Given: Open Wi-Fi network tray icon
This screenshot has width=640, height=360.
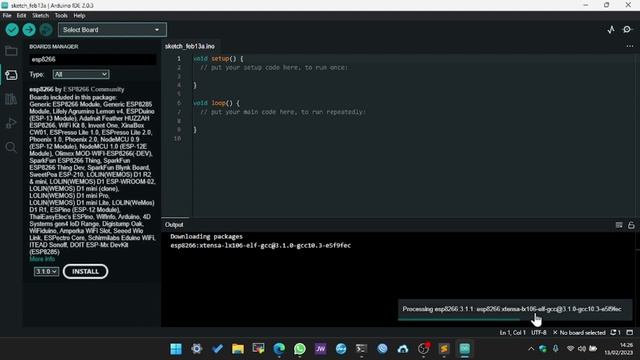Looking at the screenshot, I should (x=570, y=349).
